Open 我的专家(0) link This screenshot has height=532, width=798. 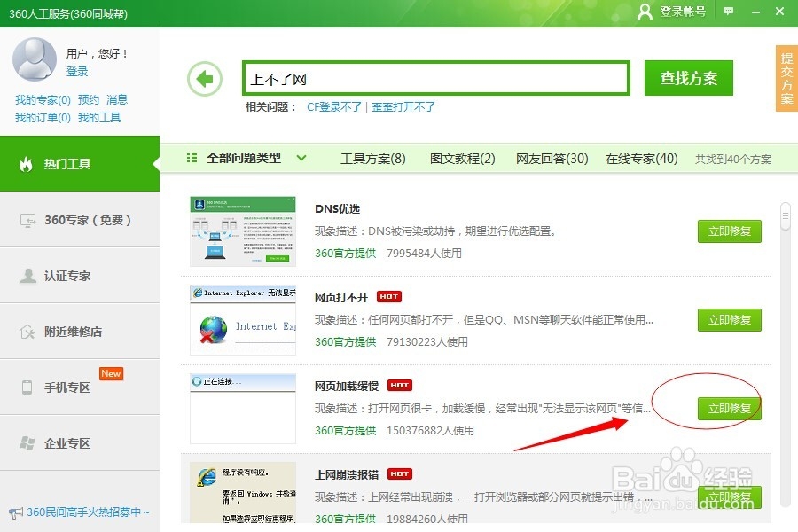[43, 100]
